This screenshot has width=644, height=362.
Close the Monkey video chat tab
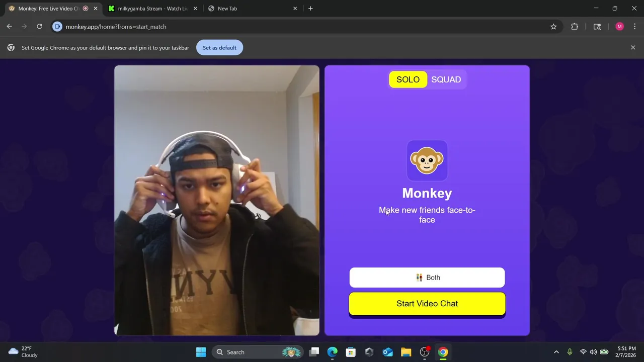(x=96, y=9)
